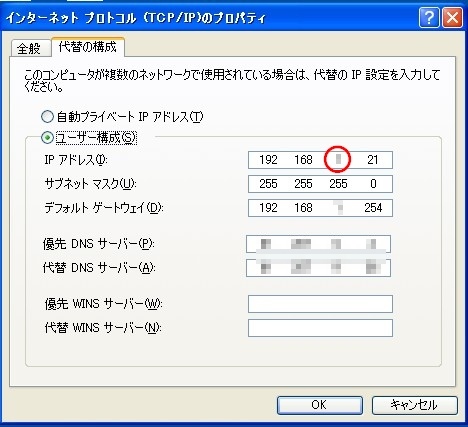Focus the デフォルト ゲートウェイ field
This screenshot has width=468, height=427.
(320, 208)
